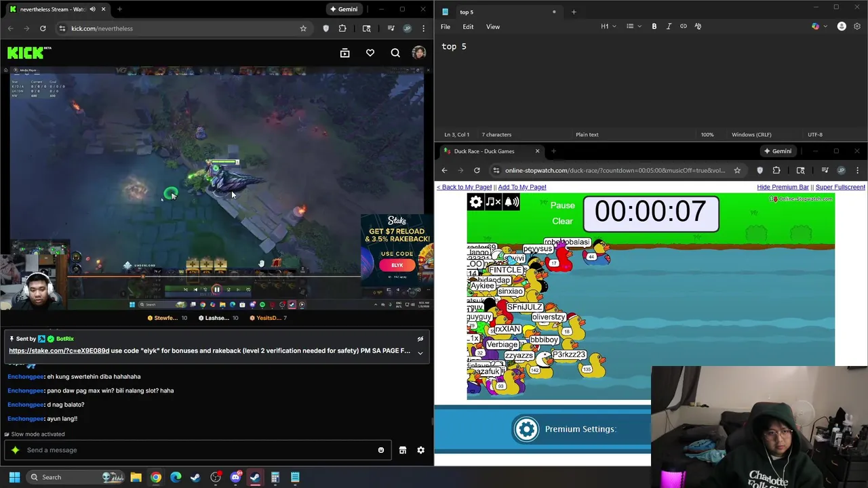Open Kick browse clips icon
This screenshot has height=488, width=868.
click(345, 53)
